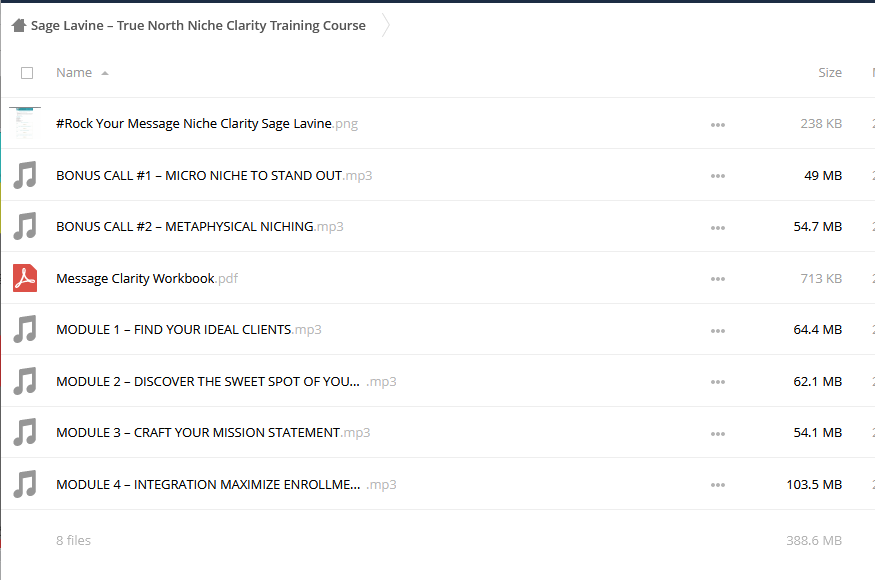Show actions menu for MODULE 1 file

718,331
